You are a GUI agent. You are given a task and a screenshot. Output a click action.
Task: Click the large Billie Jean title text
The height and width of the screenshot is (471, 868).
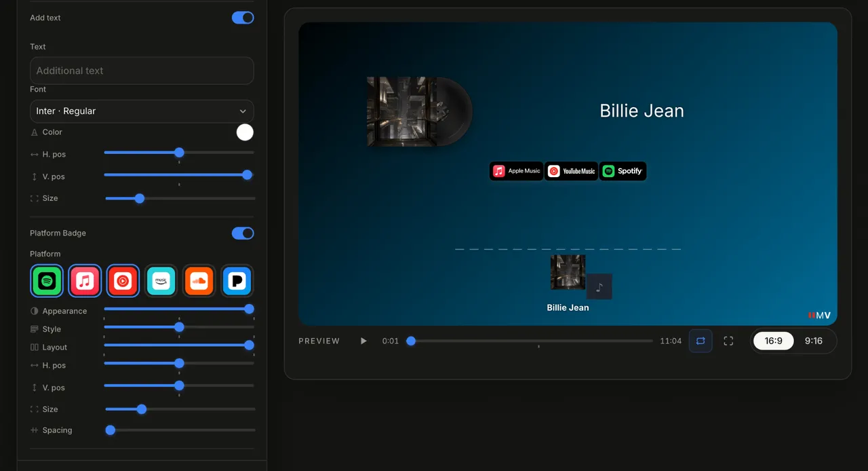tap(642, 111)
